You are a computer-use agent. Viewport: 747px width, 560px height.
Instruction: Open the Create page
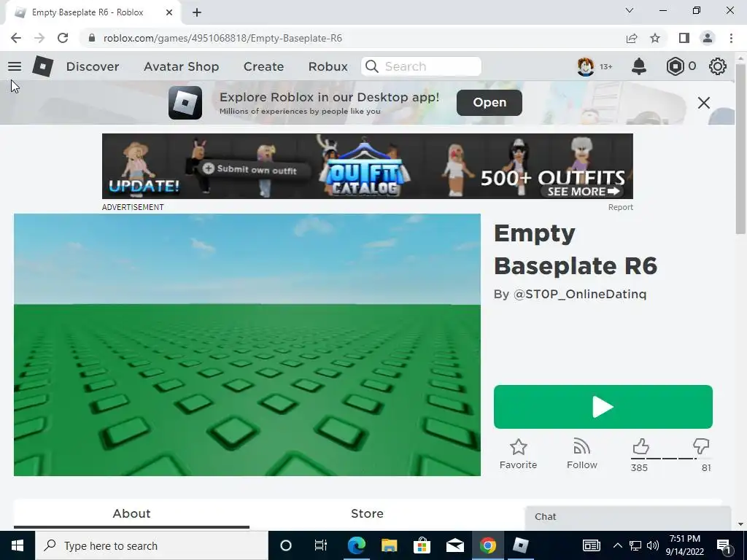coord(263,66)
